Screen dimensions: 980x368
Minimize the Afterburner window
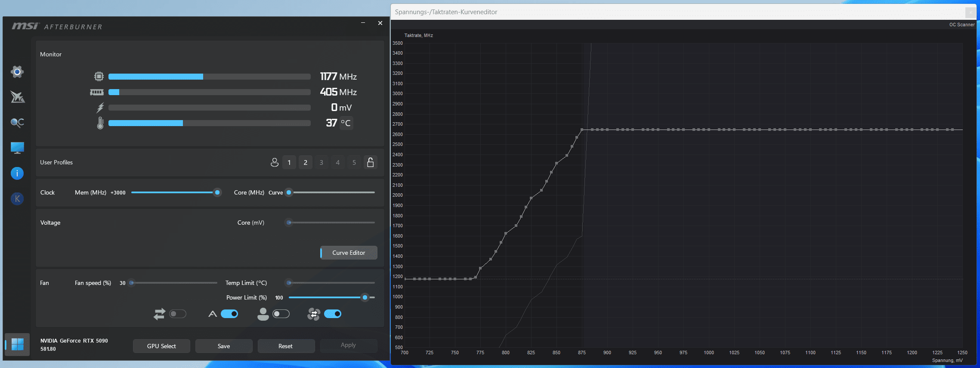[363, 23]
